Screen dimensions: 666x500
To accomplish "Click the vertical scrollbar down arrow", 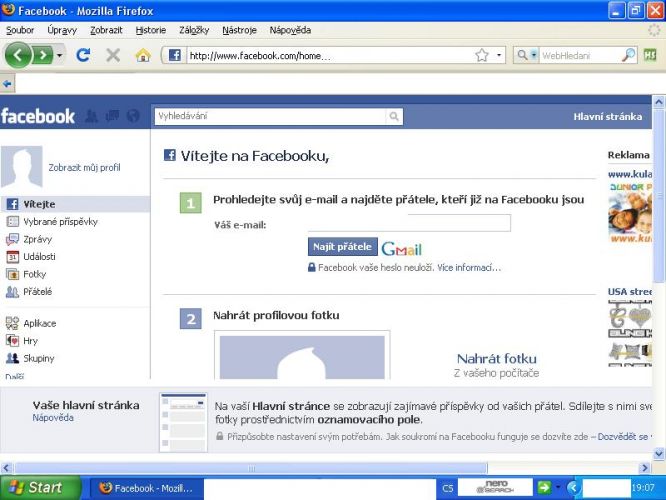I will [x=659, y=454].
